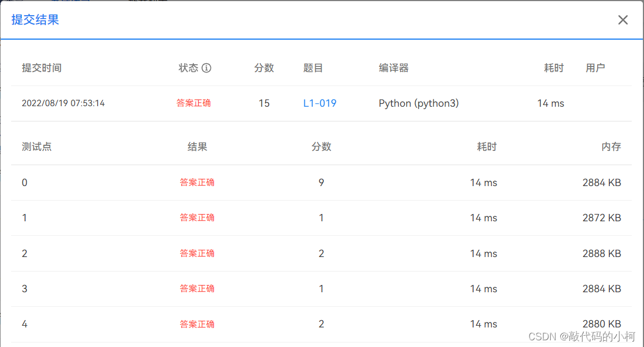Viewport: 644px width, 347px height.
Task: Select the 耗时 column header
Action: coord(553,68)
